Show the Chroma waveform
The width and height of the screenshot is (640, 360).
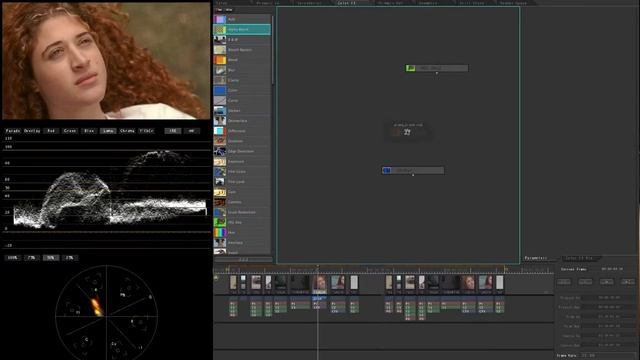coord(127,131)
